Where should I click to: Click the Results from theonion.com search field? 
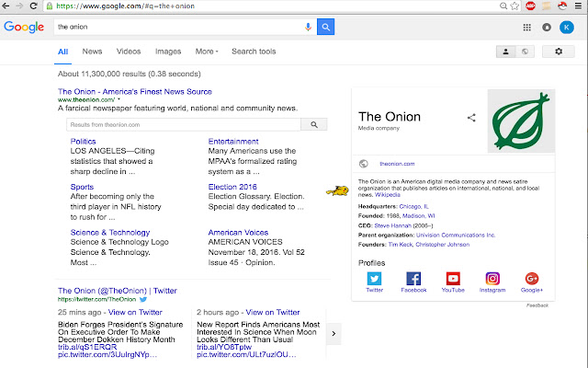[184, 125]
